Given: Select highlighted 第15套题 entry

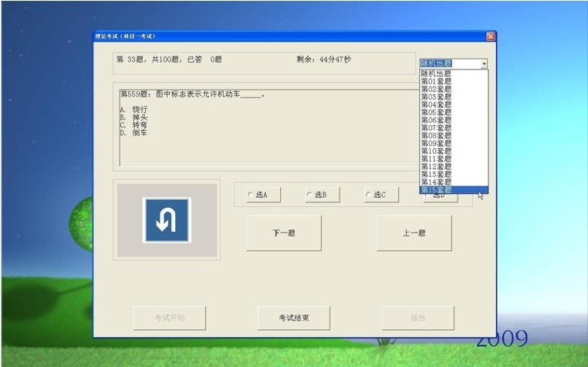Looking at the screenshot, I should [x=454, y=190].
